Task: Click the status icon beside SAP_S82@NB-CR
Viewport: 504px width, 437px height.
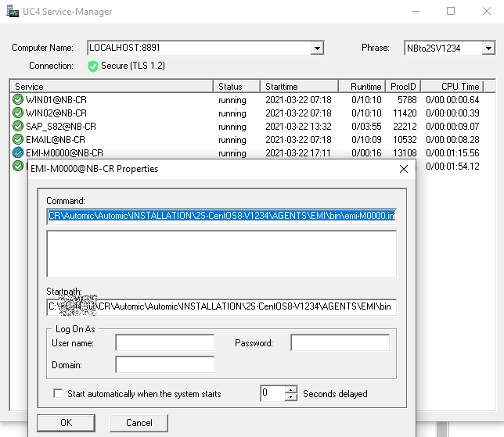Action: (x=18, y=126)
